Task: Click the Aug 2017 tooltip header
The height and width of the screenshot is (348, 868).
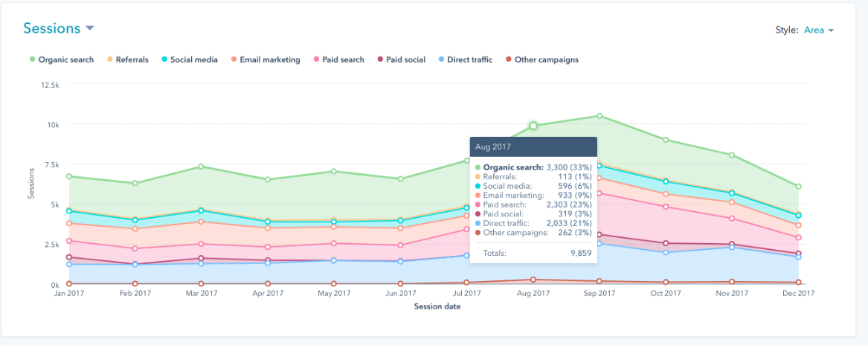Action: pos(533,146)
